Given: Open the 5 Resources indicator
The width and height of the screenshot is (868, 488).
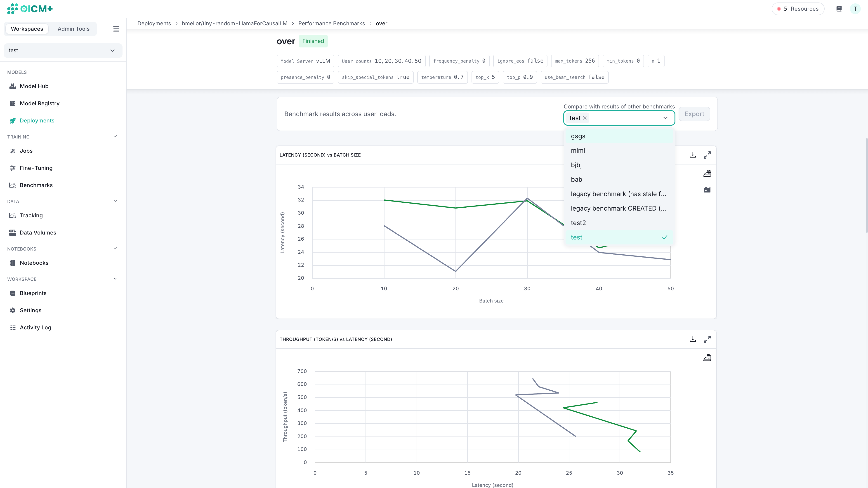Looking at the screenshot, I should point(798,9).
